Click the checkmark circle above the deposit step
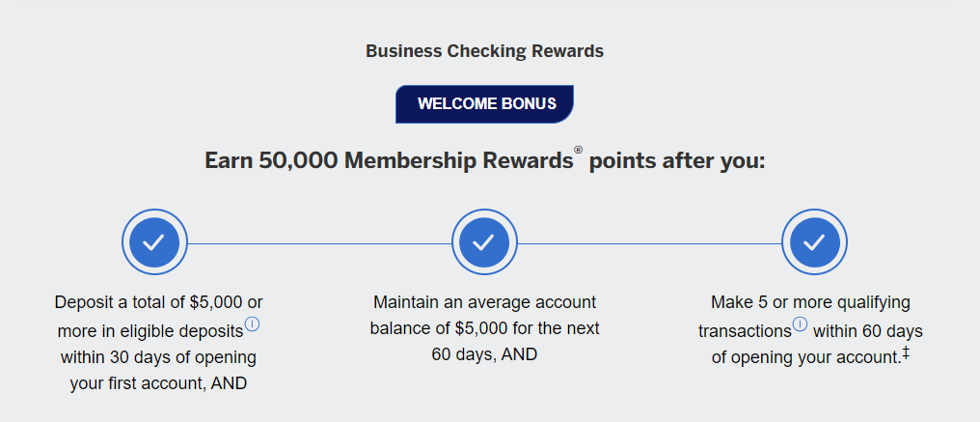This screenshot has height=422, width=980. click(154, 241)
